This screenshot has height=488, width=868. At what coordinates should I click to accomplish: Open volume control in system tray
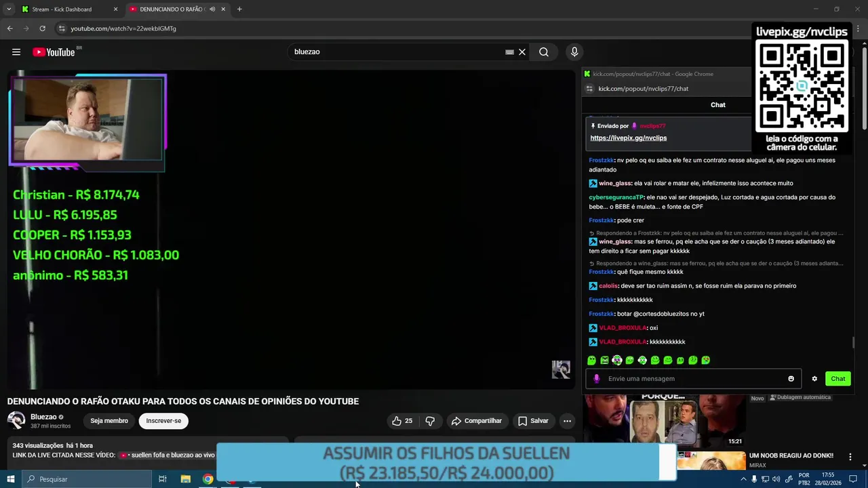[777, 479]
